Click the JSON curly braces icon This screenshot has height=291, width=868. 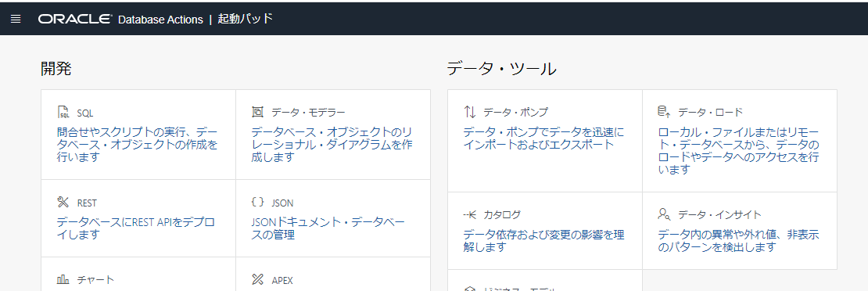257,203
